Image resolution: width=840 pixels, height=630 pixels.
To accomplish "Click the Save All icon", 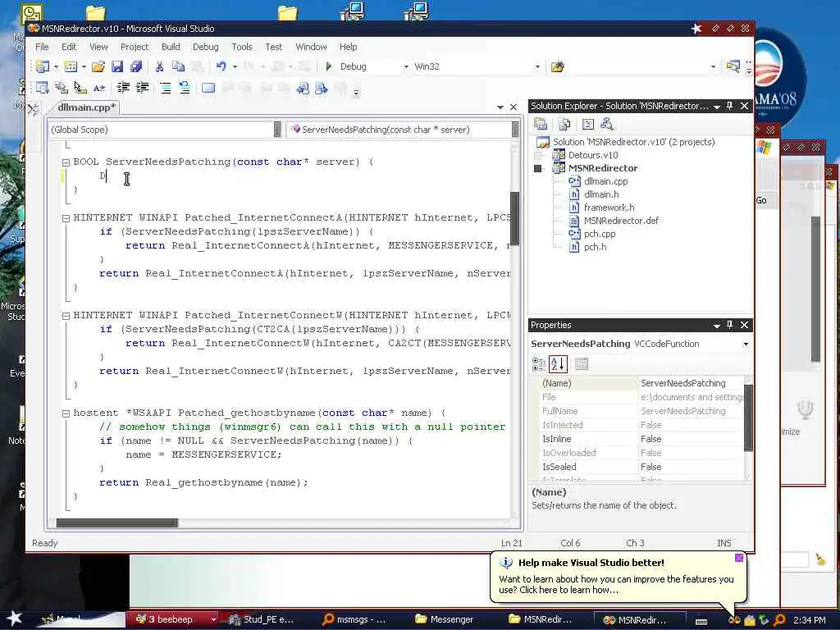I will coord(136,66).
